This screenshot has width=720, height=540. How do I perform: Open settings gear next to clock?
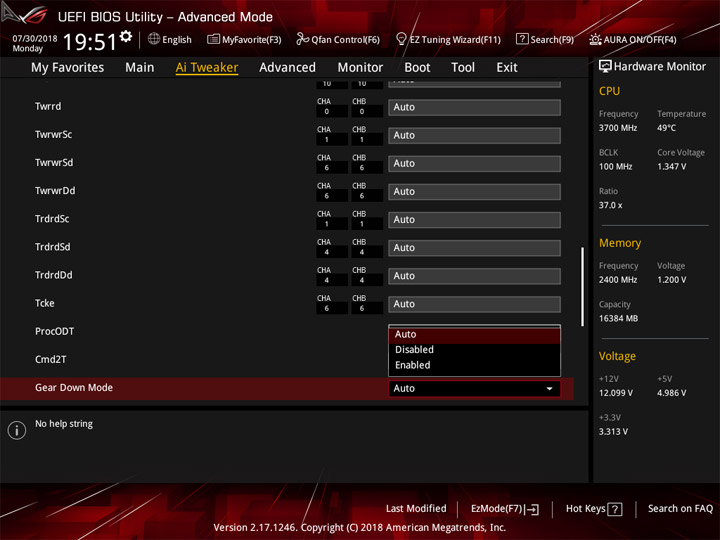point(126,36)
